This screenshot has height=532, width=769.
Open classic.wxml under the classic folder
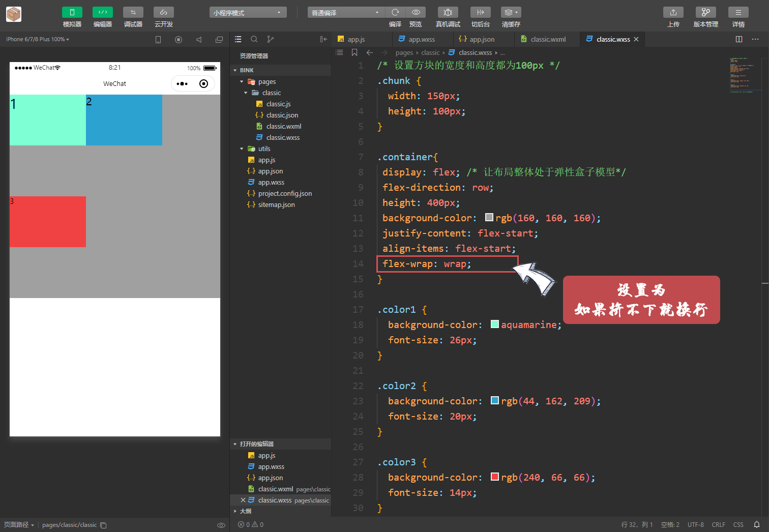click(x=283, y=126)
